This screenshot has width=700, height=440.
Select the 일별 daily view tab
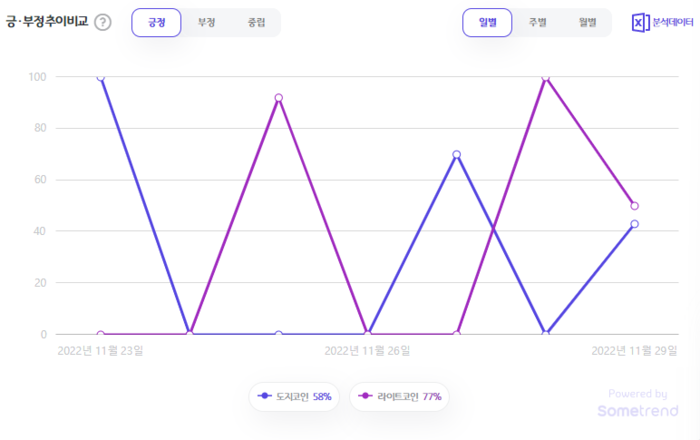tap(487, 22)
